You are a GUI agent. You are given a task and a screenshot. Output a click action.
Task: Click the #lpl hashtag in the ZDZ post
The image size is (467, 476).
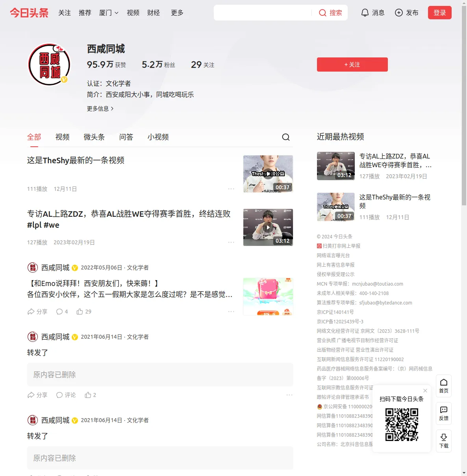34,225
